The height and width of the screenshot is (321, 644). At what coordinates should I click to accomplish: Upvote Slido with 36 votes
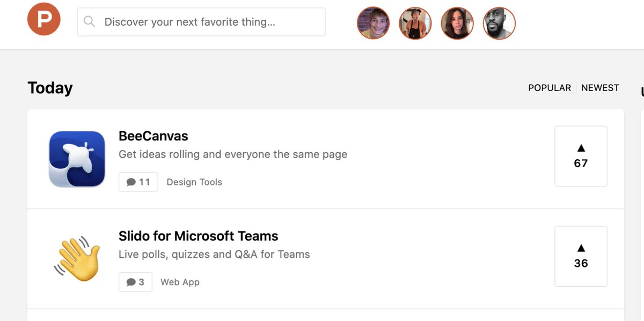581,256
